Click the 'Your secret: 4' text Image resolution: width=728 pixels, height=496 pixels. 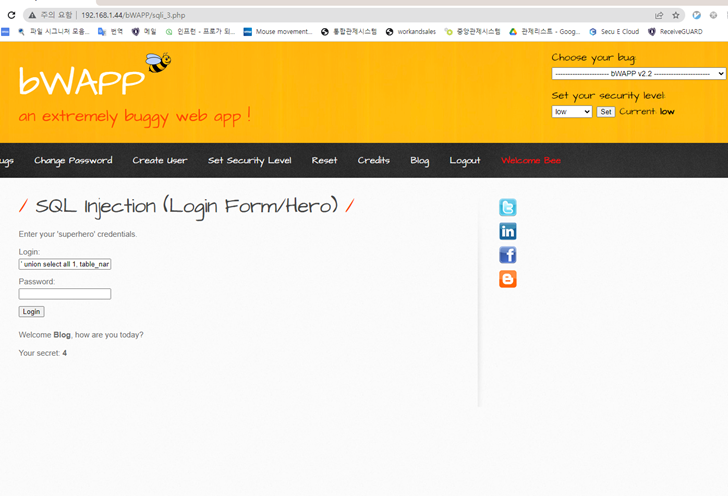coord(43,353)
